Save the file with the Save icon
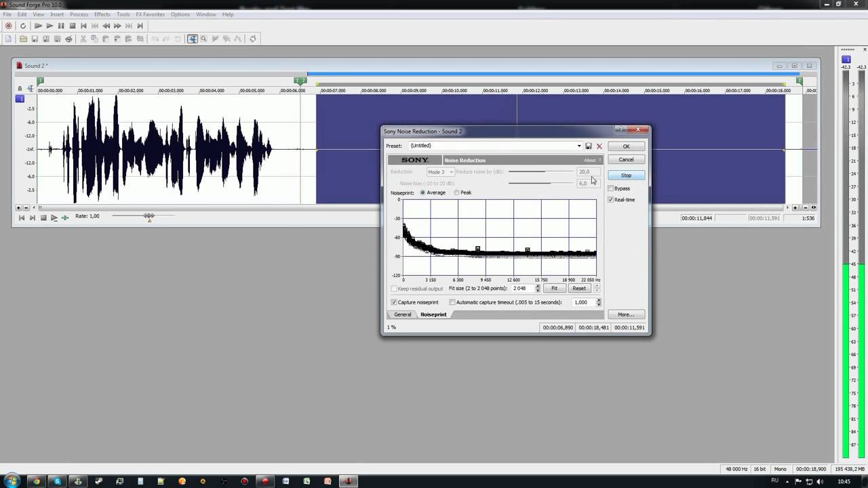This screenshot has height=488, width=868. tap(35, 39)
